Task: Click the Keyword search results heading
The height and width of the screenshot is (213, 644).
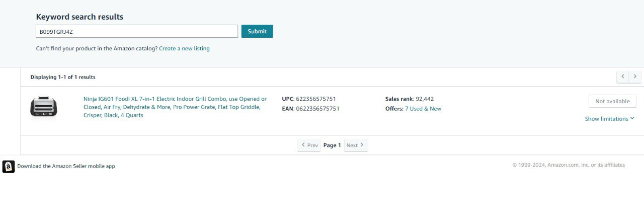Action: point(79,17)
